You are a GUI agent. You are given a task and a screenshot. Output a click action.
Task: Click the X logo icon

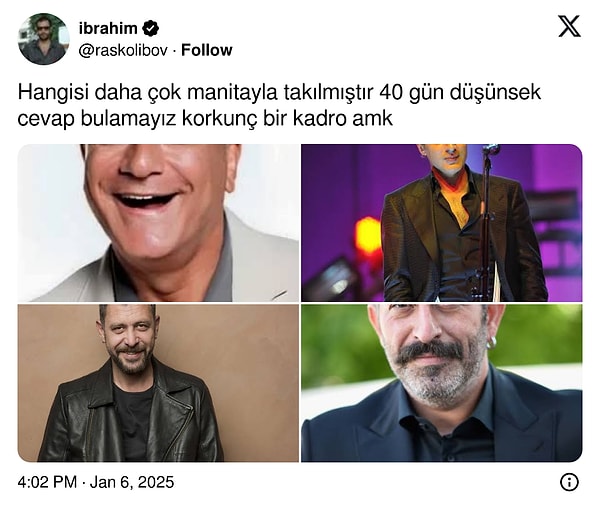click(569, 26)
